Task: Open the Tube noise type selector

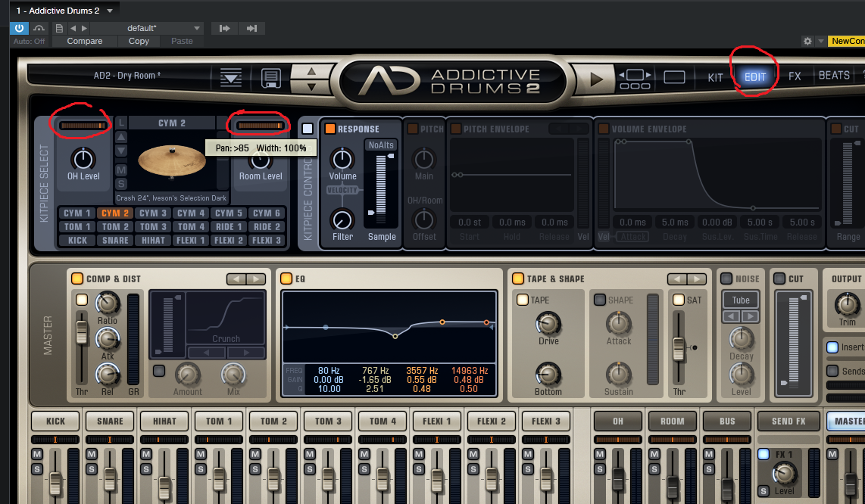Action: pos(740,300)
